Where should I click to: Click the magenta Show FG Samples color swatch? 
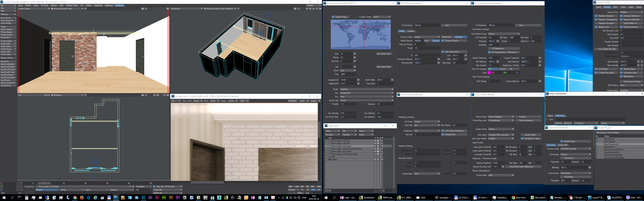489,73
